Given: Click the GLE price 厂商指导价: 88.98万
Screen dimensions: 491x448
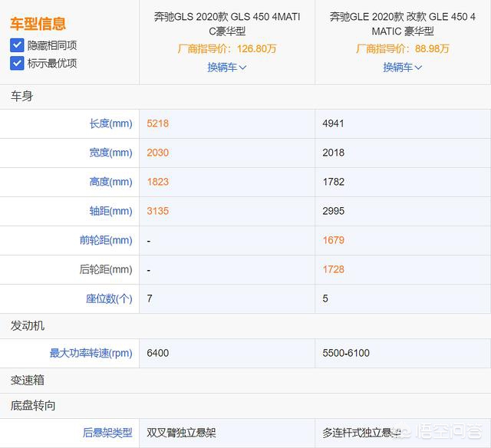Looking at the screenshot, I should coord(402,49).
